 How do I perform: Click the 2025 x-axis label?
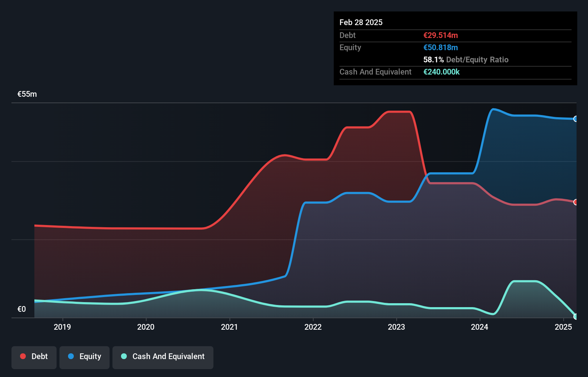click(563, 327)
